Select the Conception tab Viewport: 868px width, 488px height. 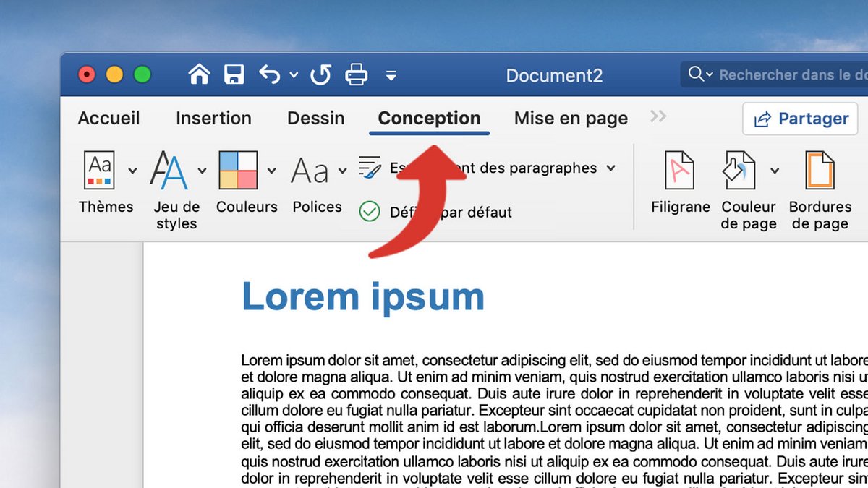(429, 118)
